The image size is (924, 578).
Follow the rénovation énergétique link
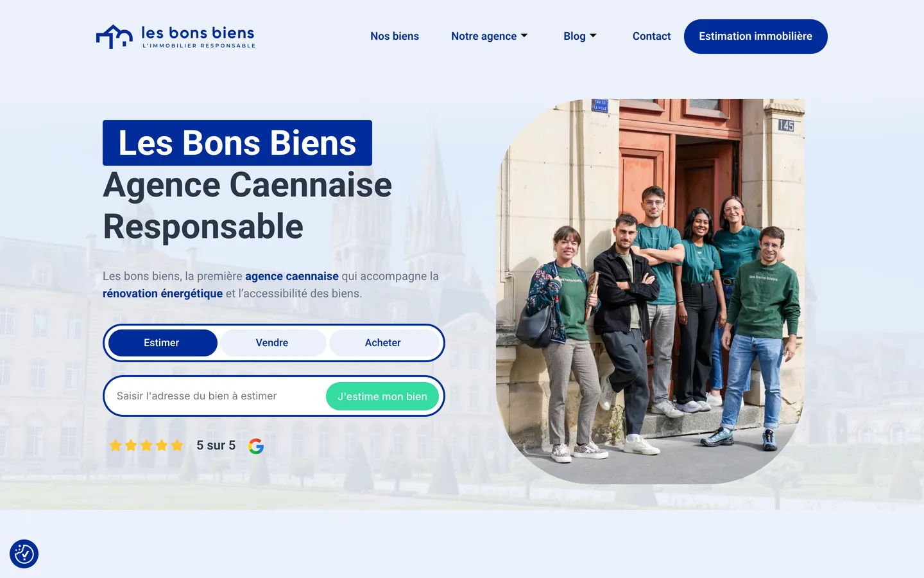tap(163, 293)
